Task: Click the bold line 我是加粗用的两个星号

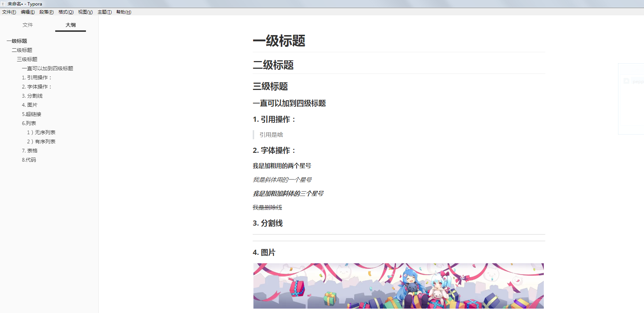Action: tap(282, 166)
